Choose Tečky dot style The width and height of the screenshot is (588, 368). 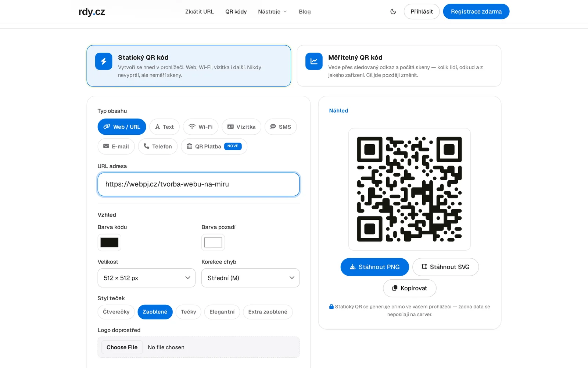[x=189, y=312]
